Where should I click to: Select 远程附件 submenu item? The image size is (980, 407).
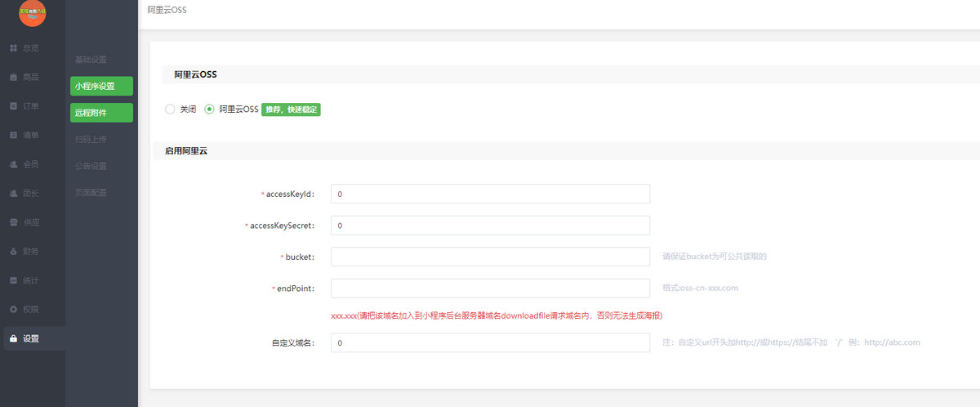[x=101, y=112]
